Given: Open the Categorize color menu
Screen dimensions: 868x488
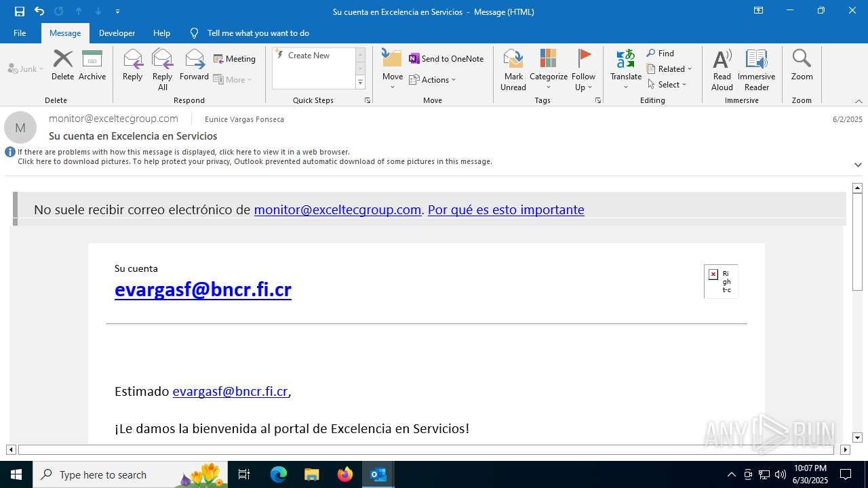Looking at the screenshot, I should click(x=549, y=70).
